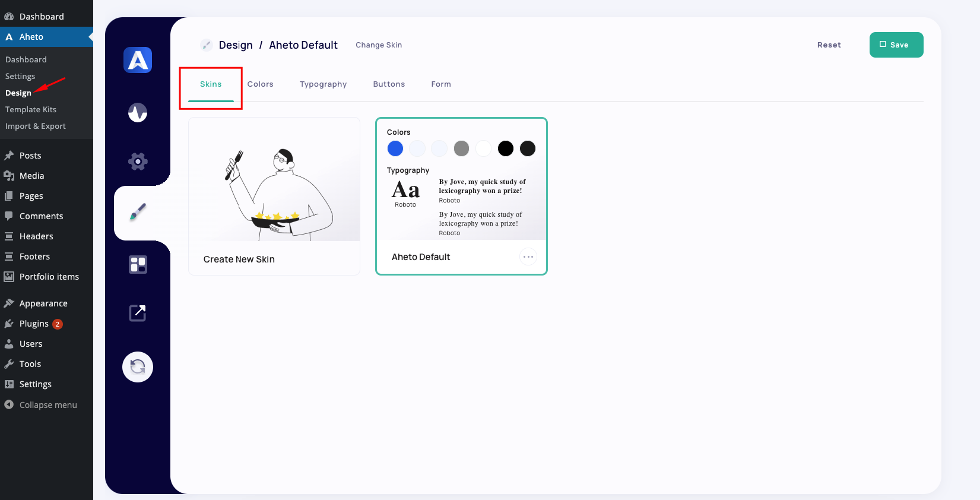Click the Design breadcrumb in the page header
The image size is (980, 500).
point(236,45)
